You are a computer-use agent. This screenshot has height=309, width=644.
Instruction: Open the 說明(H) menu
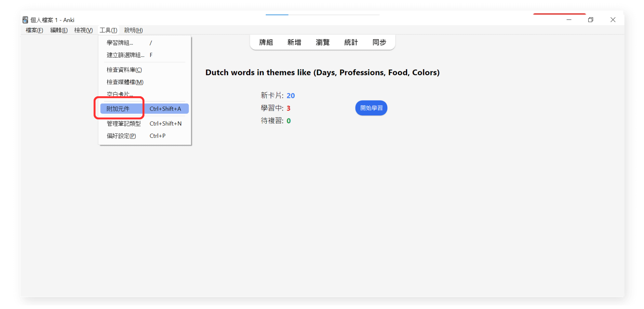[133, 30]
